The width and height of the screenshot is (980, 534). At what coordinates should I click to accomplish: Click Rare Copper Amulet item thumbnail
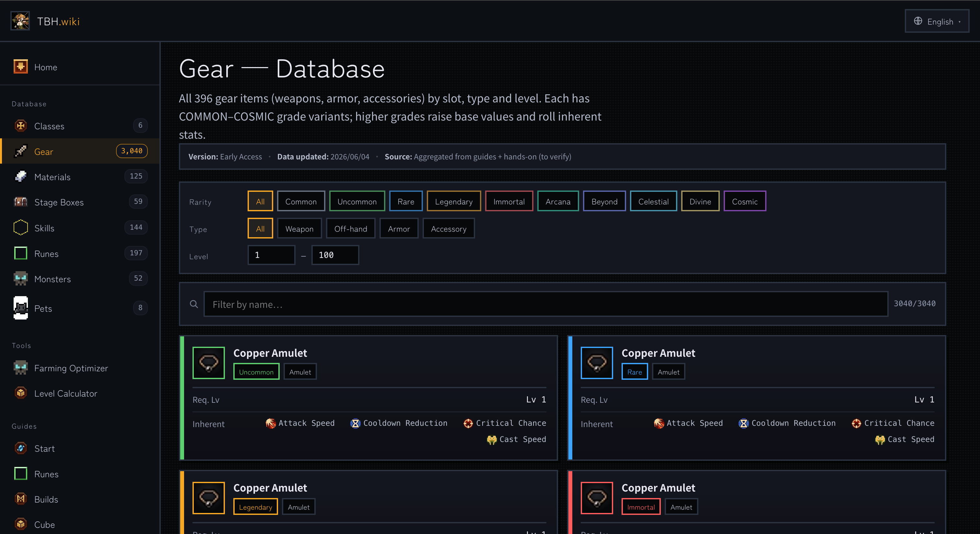[597, 363]
